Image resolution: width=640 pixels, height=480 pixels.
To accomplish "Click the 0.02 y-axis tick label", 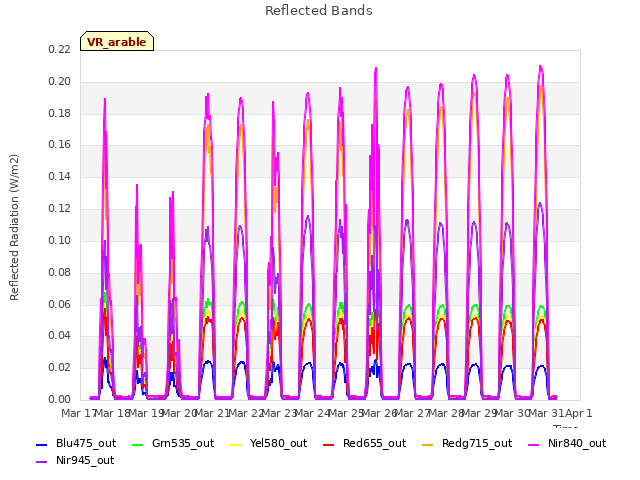I will coord(59,367).
